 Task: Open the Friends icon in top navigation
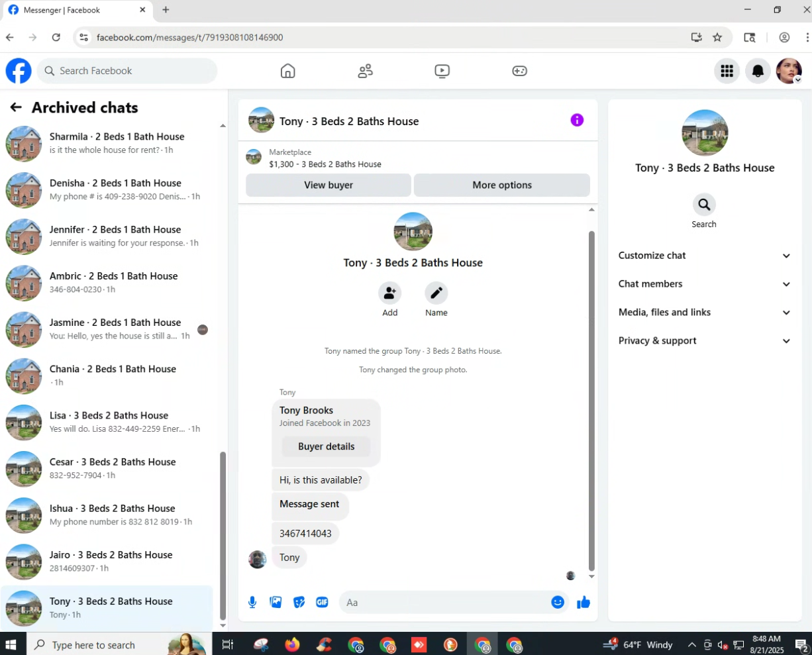point(365,71)
